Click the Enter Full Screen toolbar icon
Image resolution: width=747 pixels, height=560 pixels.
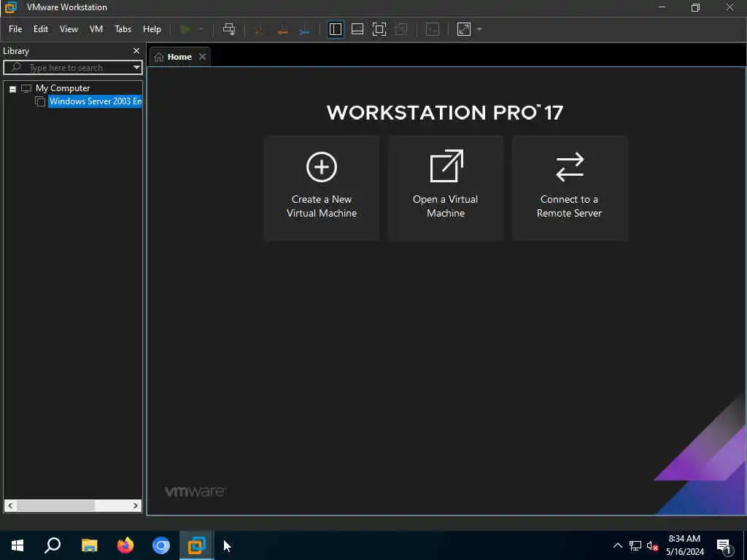point(379,29)
